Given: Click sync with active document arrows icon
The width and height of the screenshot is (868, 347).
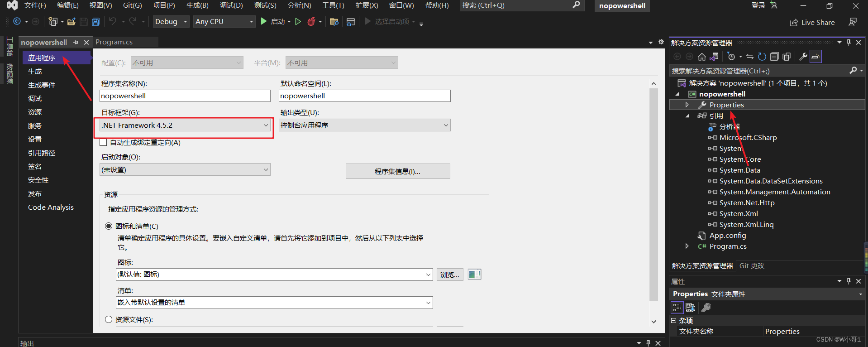Looking at the screenshot, I should pyautogui.click(x=750, y=57).
